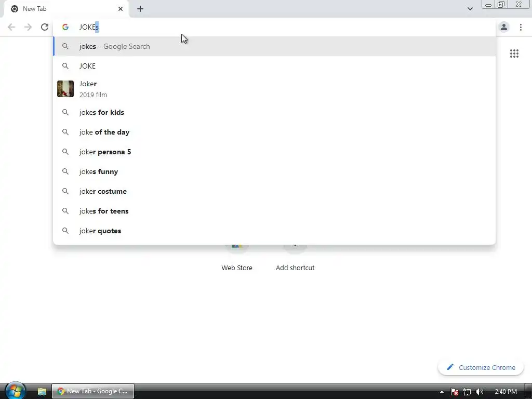Choose 'joker quotes' suggestion
The height and width of the screenshot is (399, 532).
coord(274,231)
